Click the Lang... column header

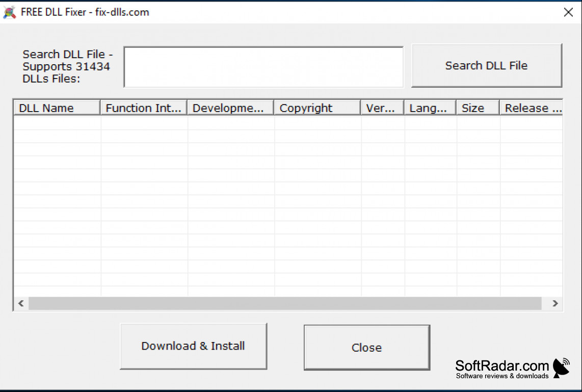click(x=430, y=108)
